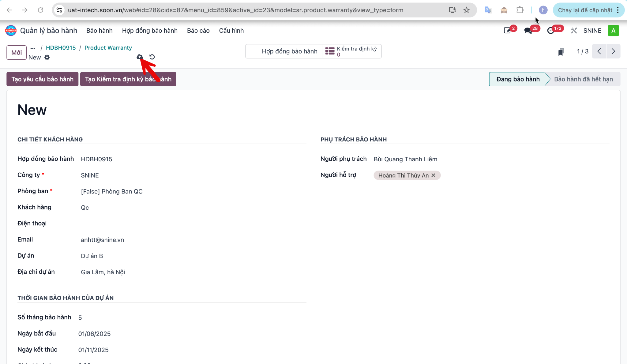
Task: Open the Warranty app logo home
Action: pos(11,31)
